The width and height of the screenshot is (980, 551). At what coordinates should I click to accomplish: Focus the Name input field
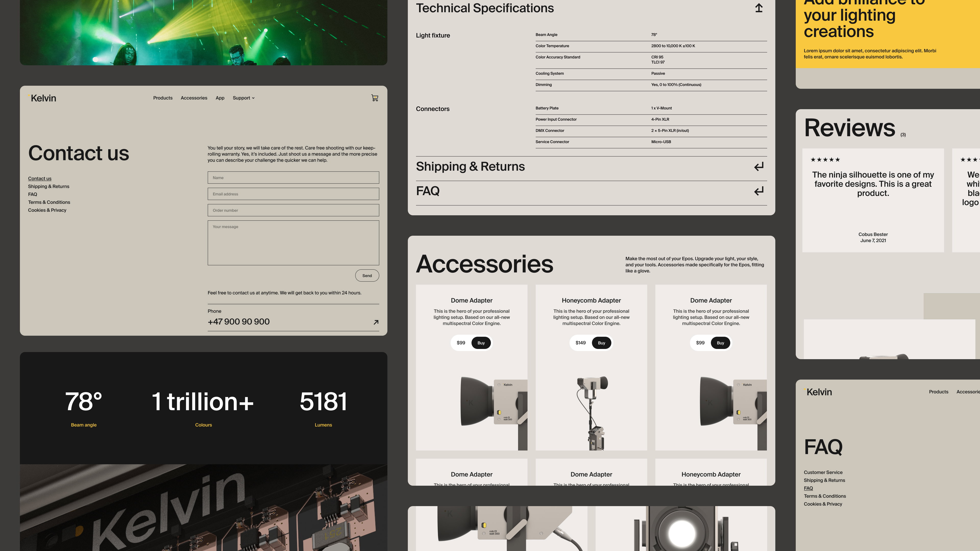tap(293, 178)
